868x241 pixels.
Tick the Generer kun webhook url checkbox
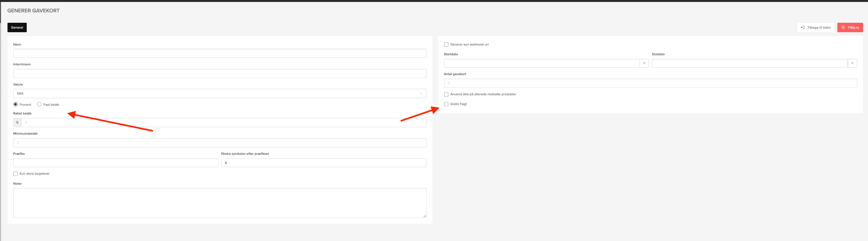446,44
